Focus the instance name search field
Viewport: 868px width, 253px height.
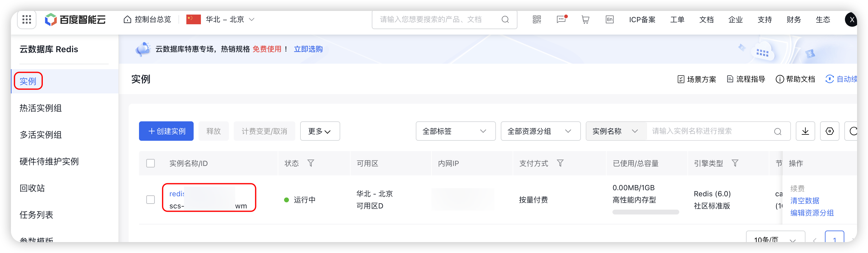718,131
